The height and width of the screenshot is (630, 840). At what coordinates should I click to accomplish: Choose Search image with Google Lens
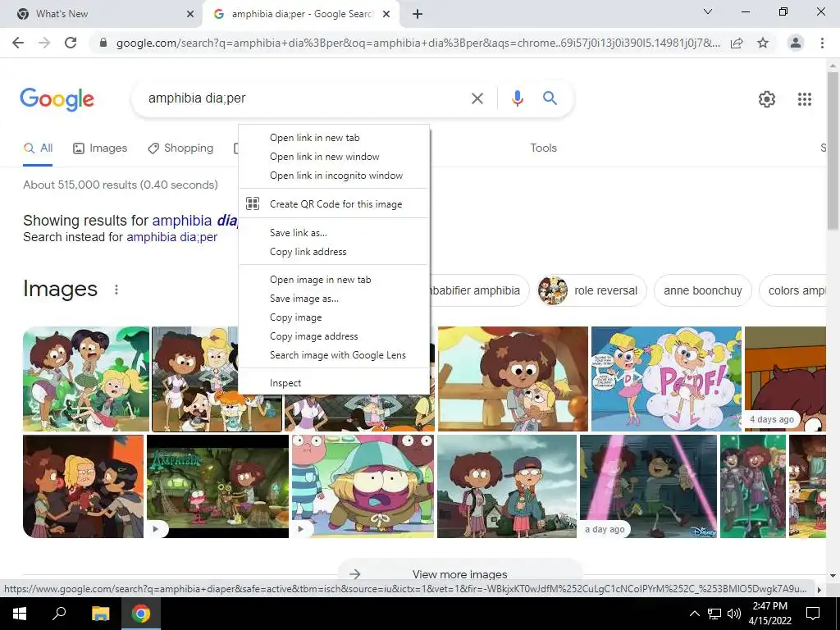[x=334, y=354]
